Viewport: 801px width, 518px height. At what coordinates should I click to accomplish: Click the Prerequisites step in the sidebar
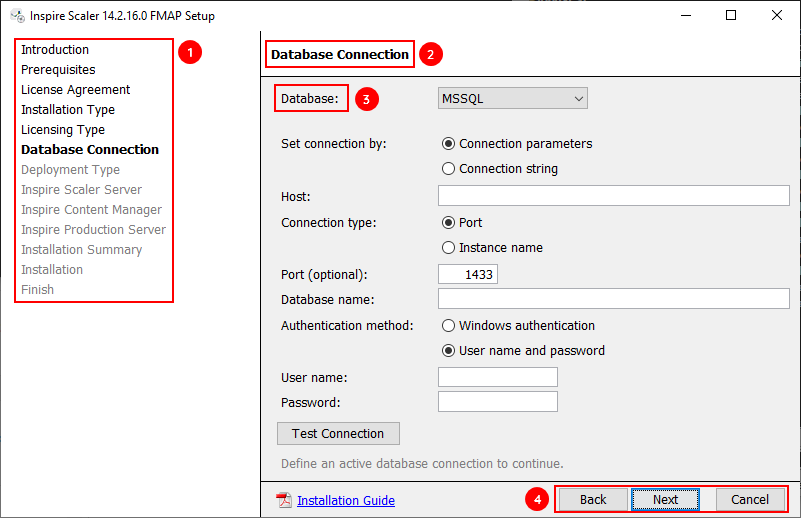[58, 69]
